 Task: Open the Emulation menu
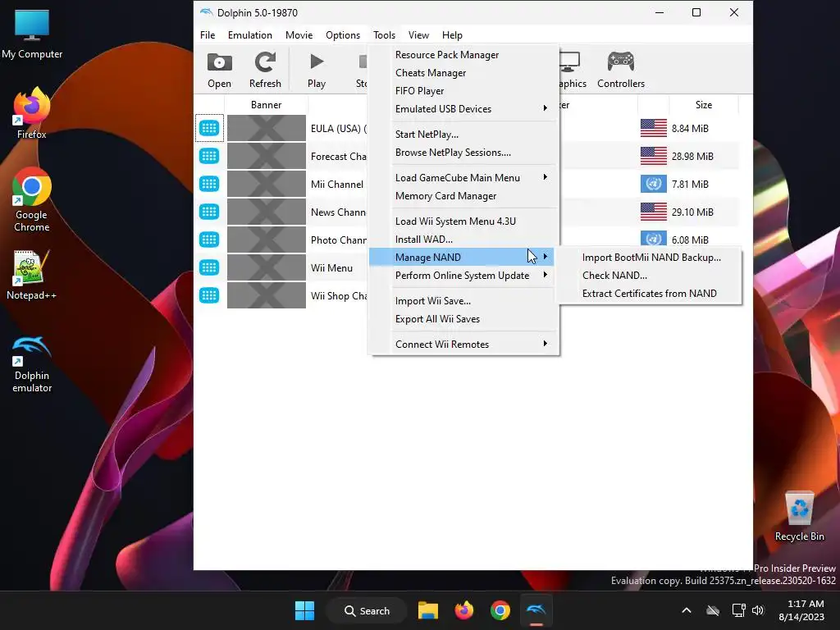(249, 34)
